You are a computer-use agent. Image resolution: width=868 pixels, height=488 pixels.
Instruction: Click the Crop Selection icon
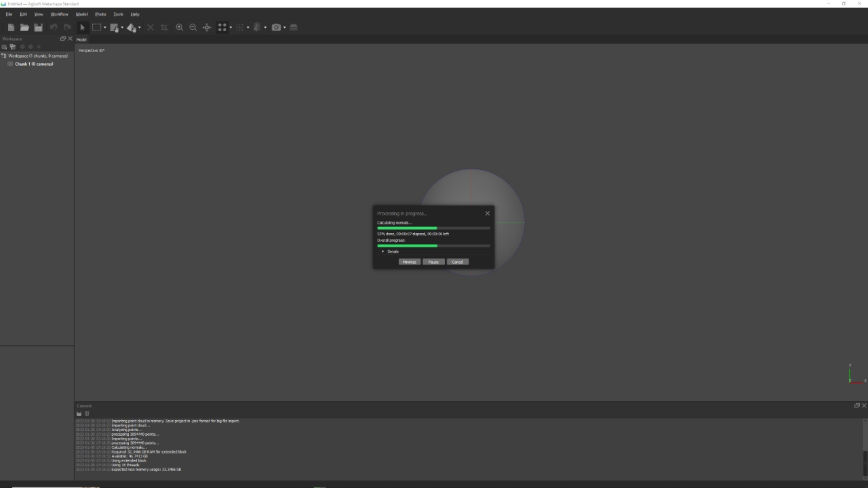point(164,27)
